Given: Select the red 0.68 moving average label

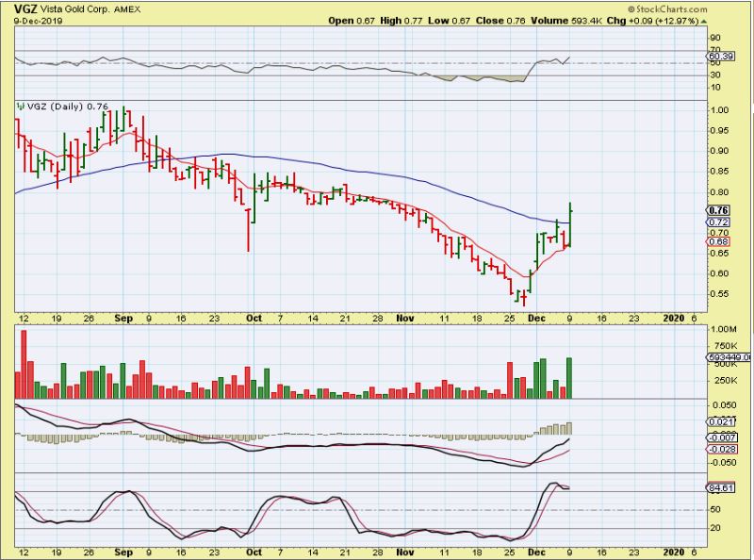Looking at the screenshot, I should (x=718, y=242).
